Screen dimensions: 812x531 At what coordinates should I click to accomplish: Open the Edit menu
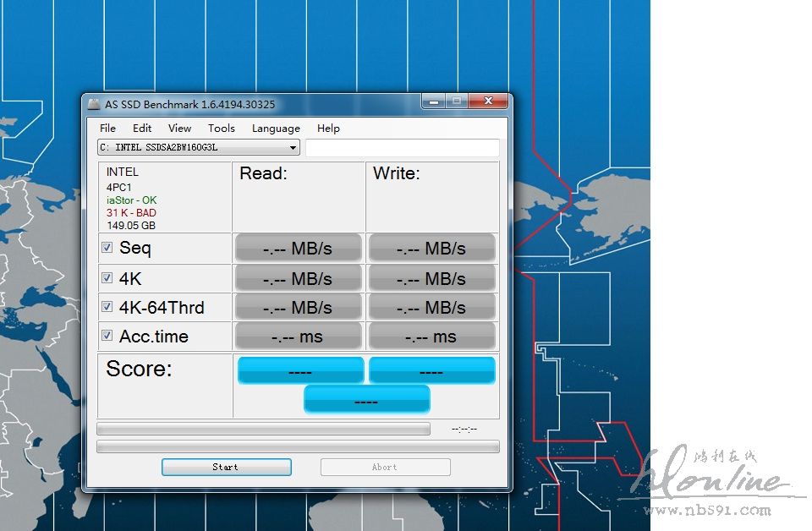pyautogui.click(x=142, y=129)
